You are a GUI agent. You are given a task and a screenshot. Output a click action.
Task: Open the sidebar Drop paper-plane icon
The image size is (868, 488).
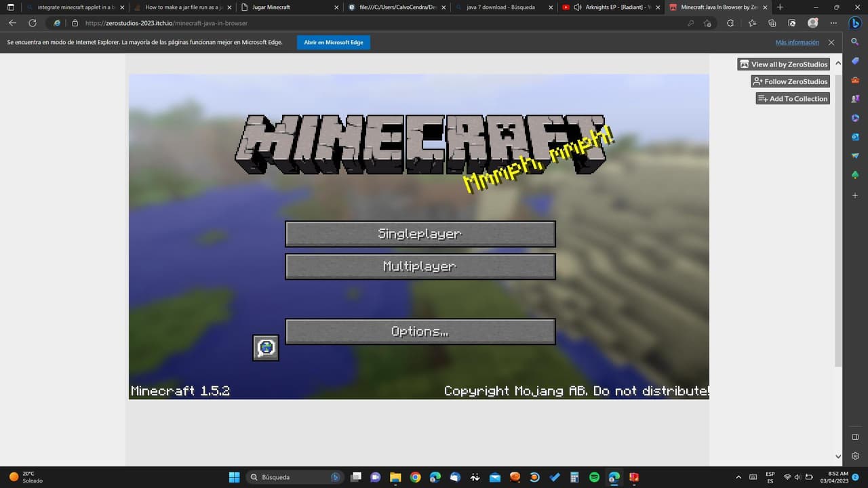855,156
